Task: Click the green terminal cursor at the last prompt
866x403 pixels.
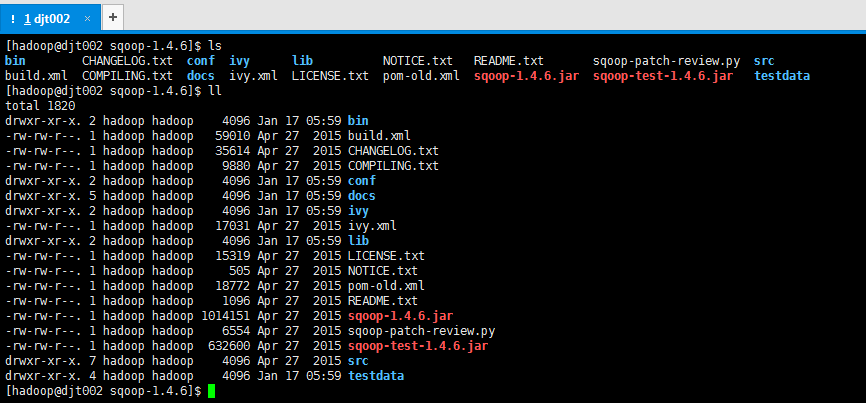Action: [212, 391]
